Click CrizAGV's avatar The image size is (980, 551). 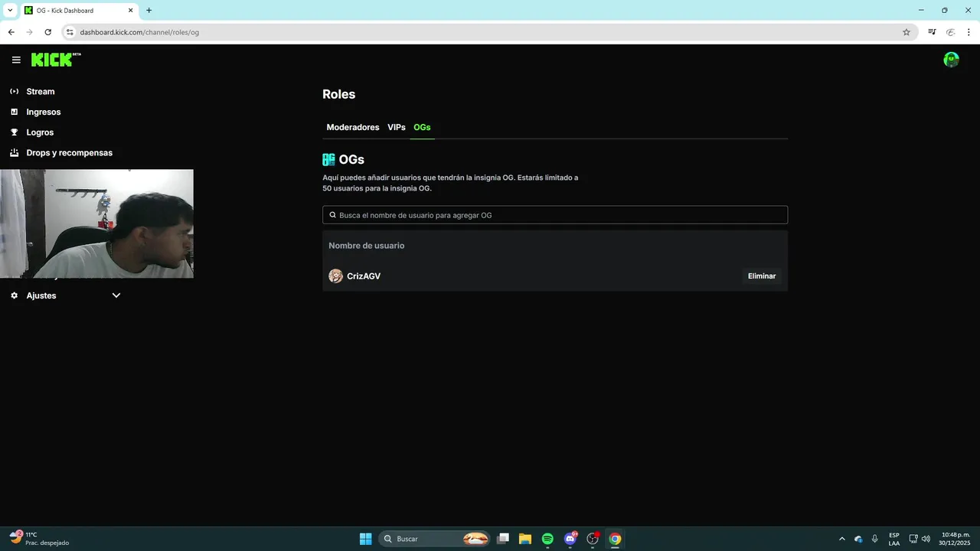(335, 276)
